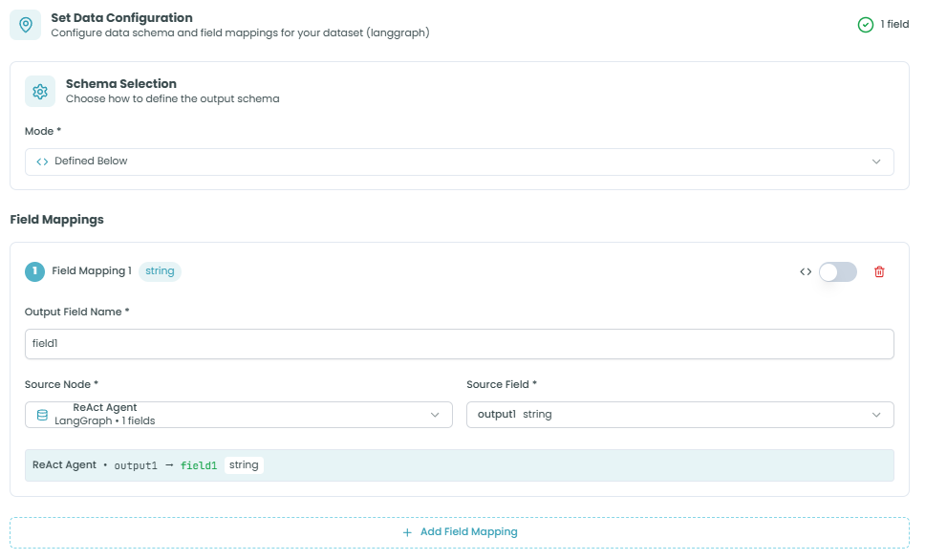Click the Add Field Mapping button
The width and height of the screenshot is (925, 560).
pos(460,532)
